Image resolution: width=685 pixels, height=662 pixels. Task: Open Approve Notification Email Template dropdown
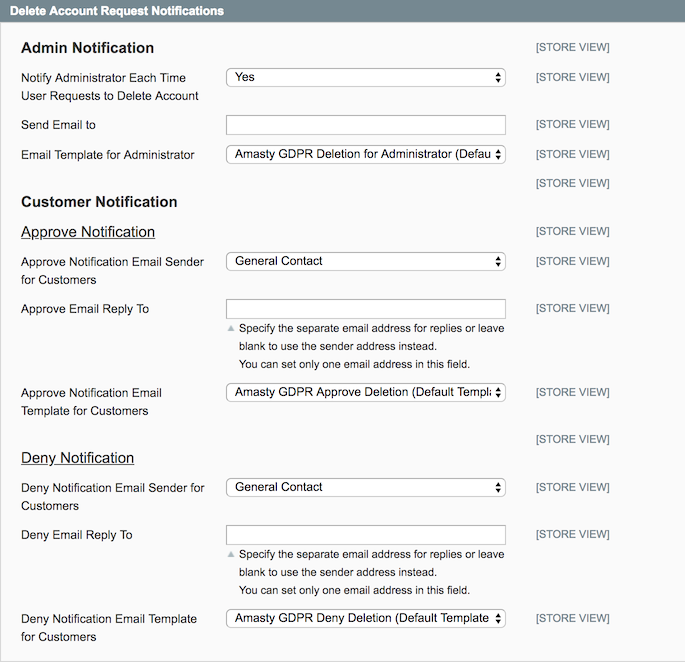pos(365,392)
